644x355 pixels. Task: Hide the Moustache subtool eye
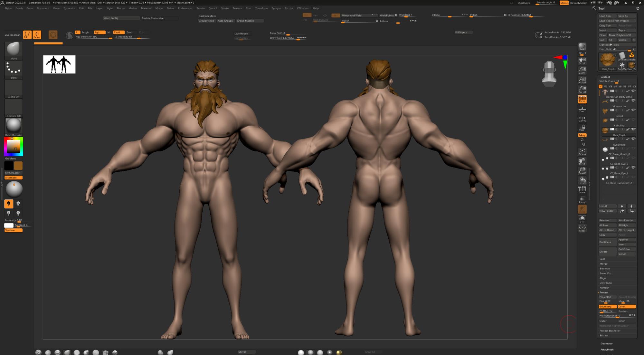[x=633, y=101]
